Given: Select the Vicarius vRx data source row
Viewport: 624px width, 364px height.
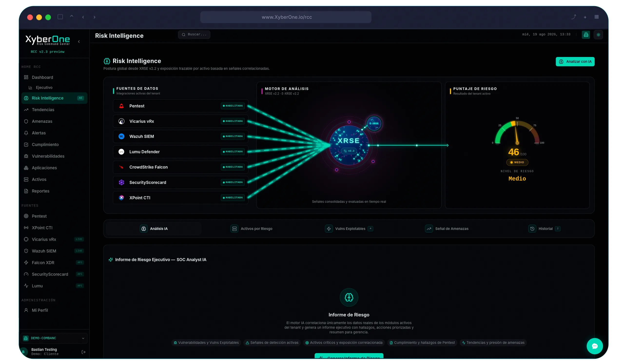Looking at the screenshot, I should [x=181, y=121].
